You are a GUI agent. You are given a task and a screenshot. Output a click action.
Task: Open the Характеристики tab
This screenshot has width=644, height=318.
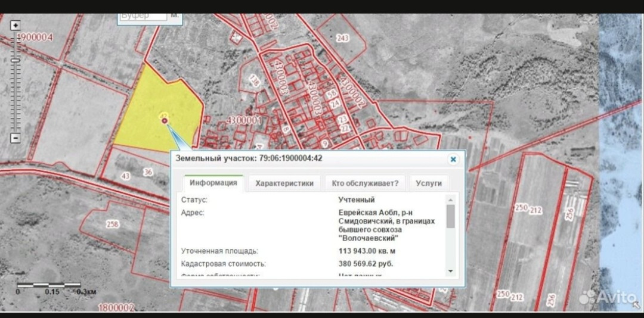point(284,183)
